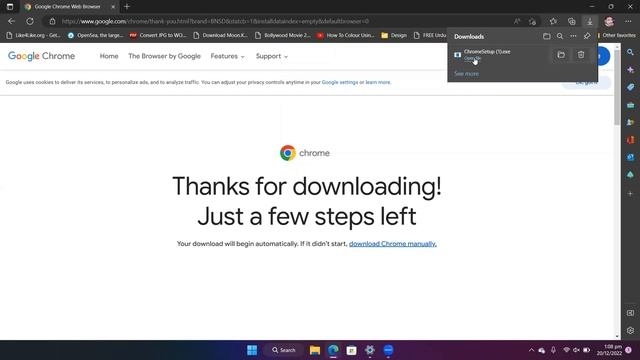Open the Discover sparkle sidebar icon

(x=630, y=70)
